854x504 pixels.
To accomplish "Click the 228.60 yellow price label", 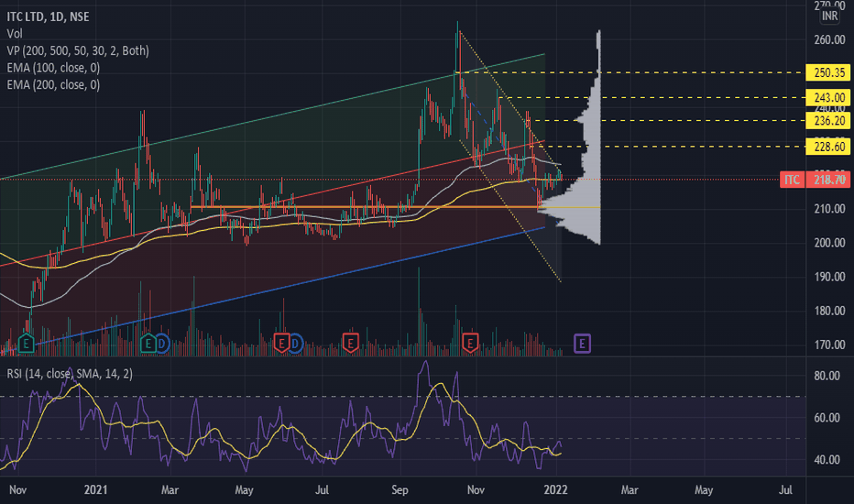I will (827, 147).
